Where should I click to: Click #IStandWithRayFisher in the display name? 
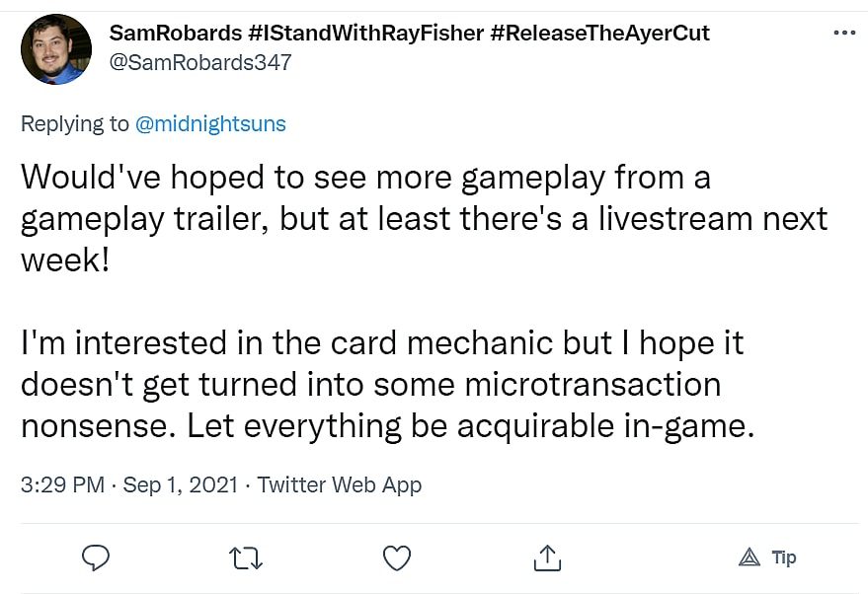pyautogui.click(x=364, y=34)
